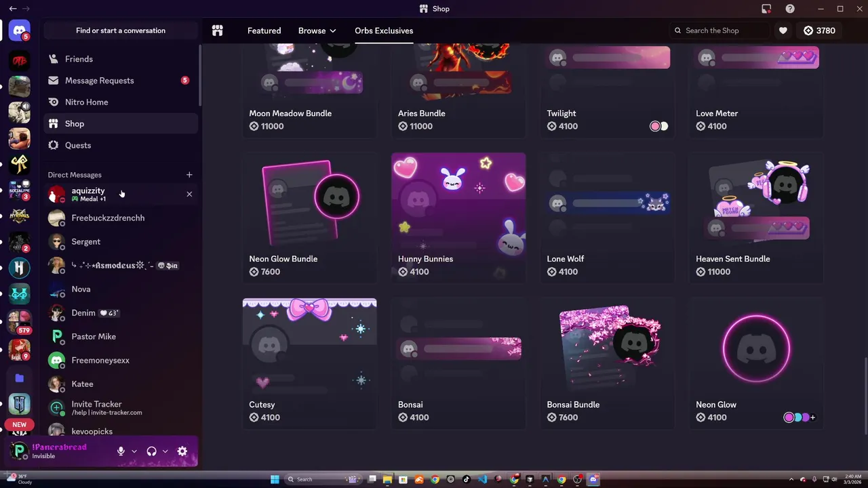Open the MYRIVALS server icon
This screenshot has width=868, height=488.
tap(20, 216)
